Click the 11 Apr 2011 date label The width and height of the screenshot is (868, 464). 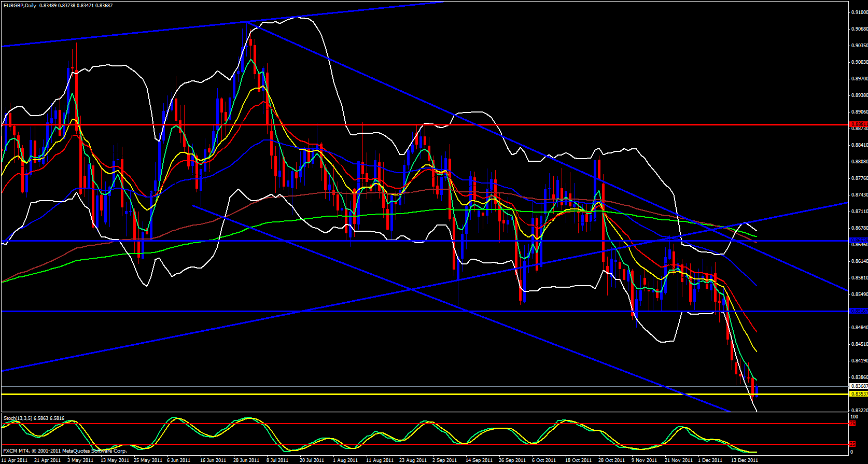point(14,460)
